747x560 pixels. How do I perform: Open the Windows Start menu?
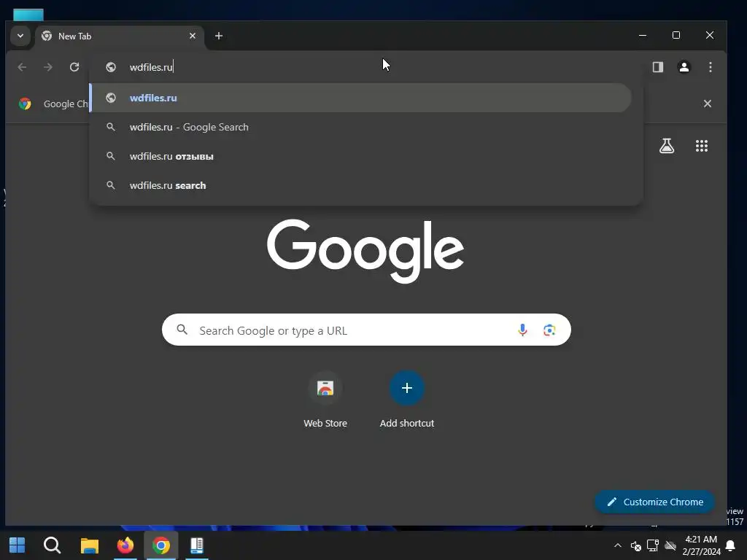18,545
